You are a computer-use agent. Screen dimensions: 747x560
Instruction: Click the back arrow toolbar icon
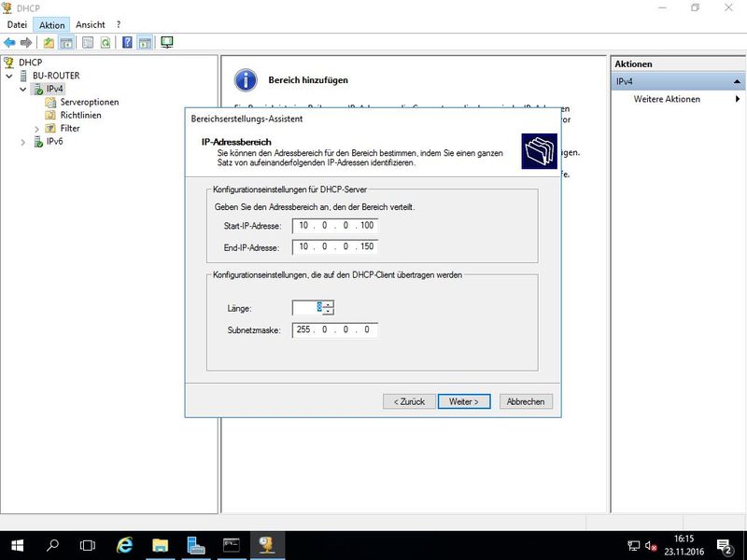point(9,42)
